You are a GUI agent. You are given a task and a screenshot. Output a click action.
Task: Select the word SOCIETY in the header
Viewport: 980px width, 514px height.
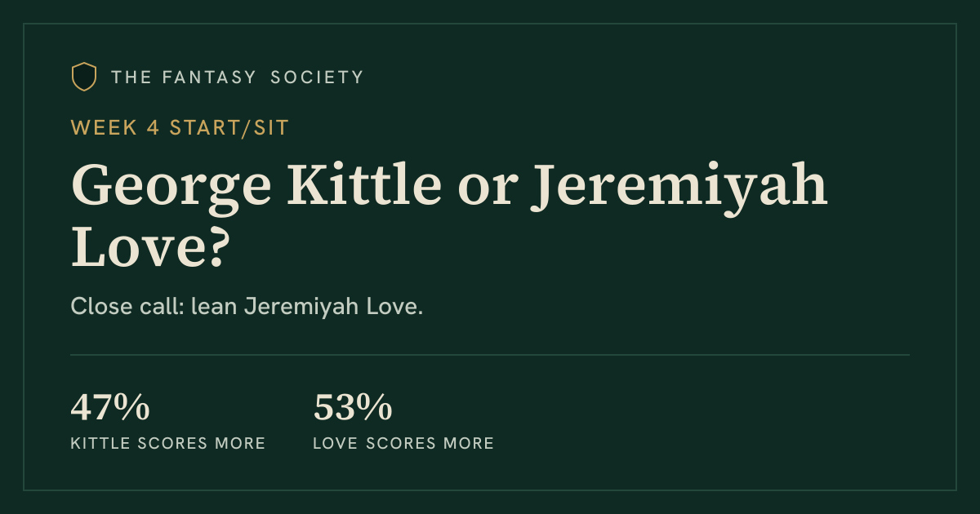(x=317, y=78)
